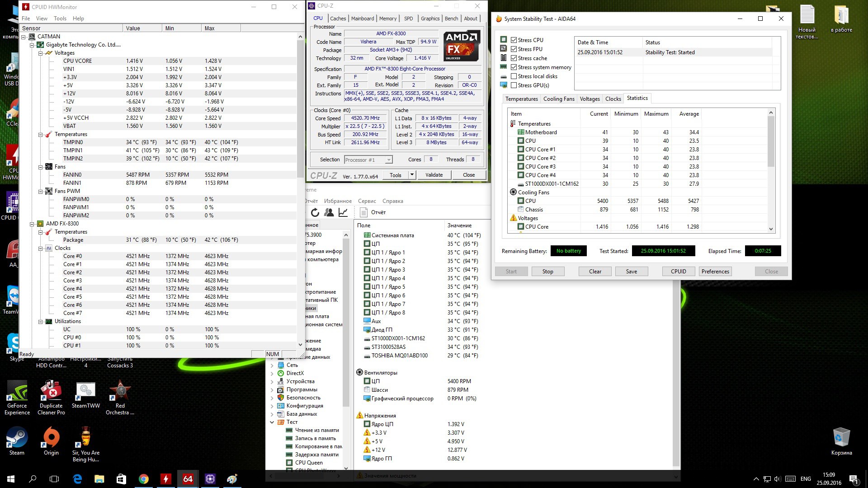
Task: Enable the Stress local disks checkbox
Action: (514, 76)
